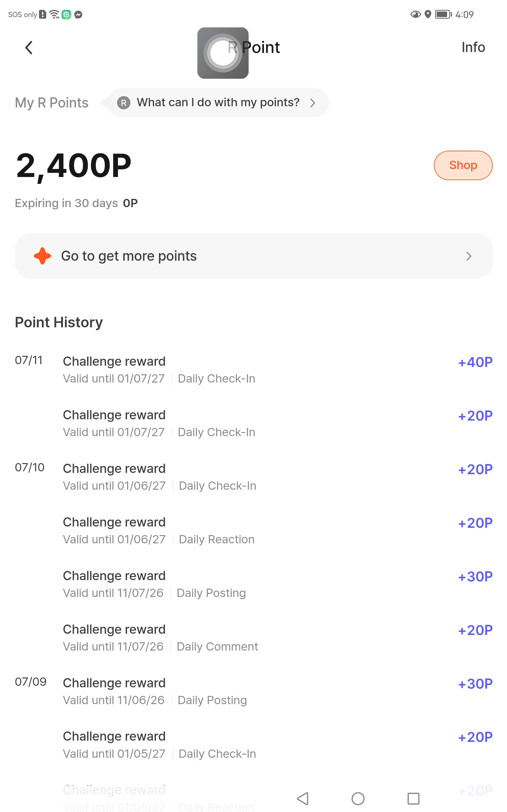Open the Shop button
The height and width of the screenshot is (812, 507).
point(463,165)
